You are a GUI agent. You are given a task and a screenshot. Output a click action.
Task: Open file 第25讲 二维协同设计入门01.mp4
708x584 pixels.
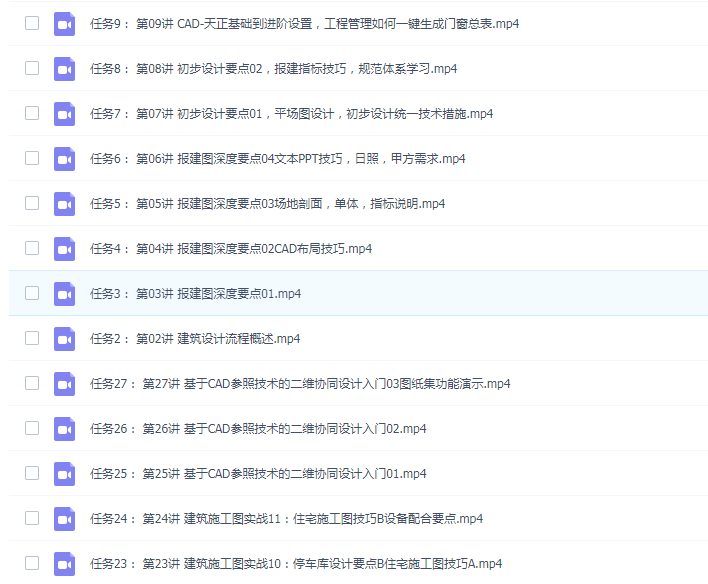258,473
